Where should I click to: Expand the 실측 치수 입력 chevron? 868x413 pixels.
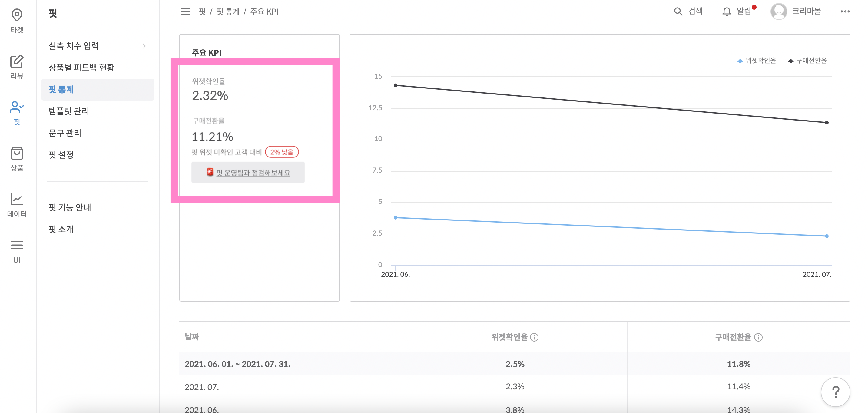click(x=144, y=46)
